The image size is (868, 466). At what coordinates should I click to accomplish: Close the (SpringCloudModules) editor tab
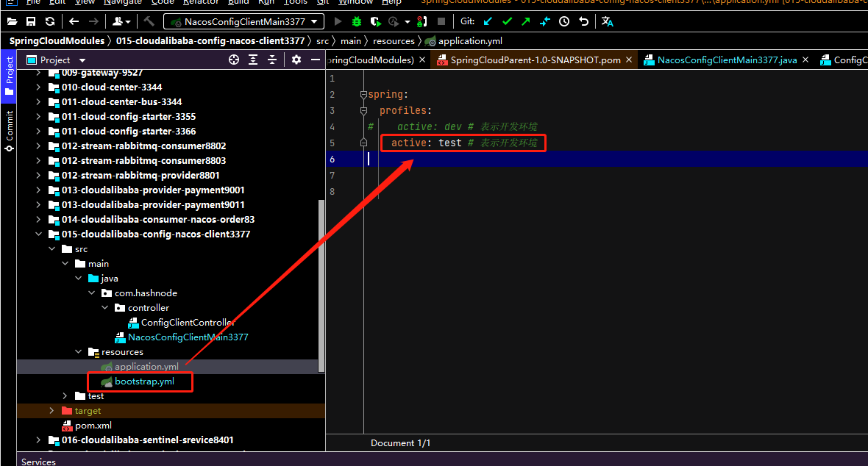421,60
